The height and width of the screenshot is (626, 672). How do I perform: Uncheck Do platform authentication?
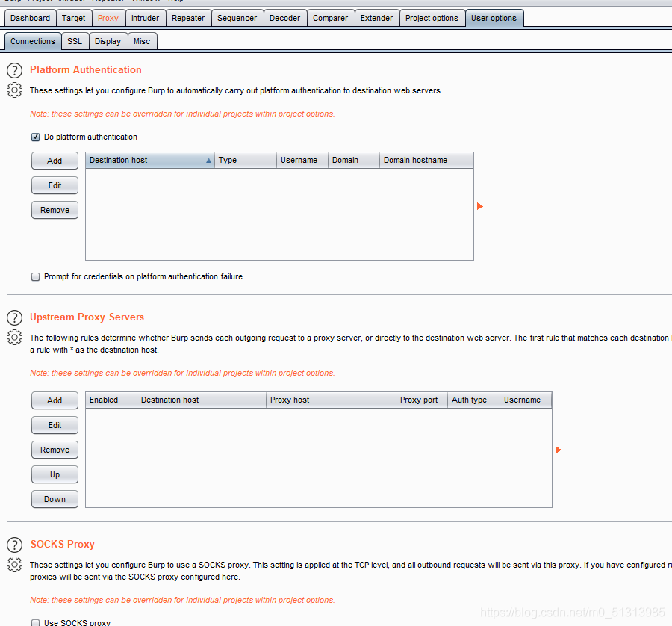(x=36, y=137)
